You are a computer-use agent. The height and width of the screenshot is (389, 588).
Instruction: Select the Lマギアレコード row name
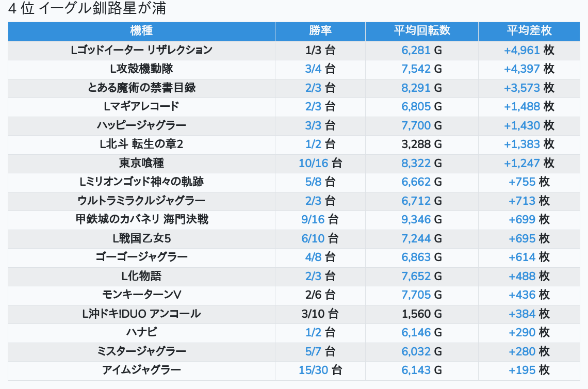coord(141,106)
